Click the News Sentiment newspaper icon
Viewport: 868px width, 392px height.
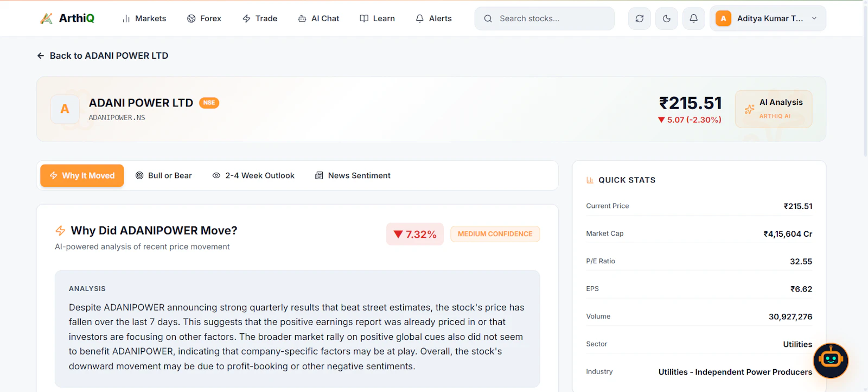(319, 175)
